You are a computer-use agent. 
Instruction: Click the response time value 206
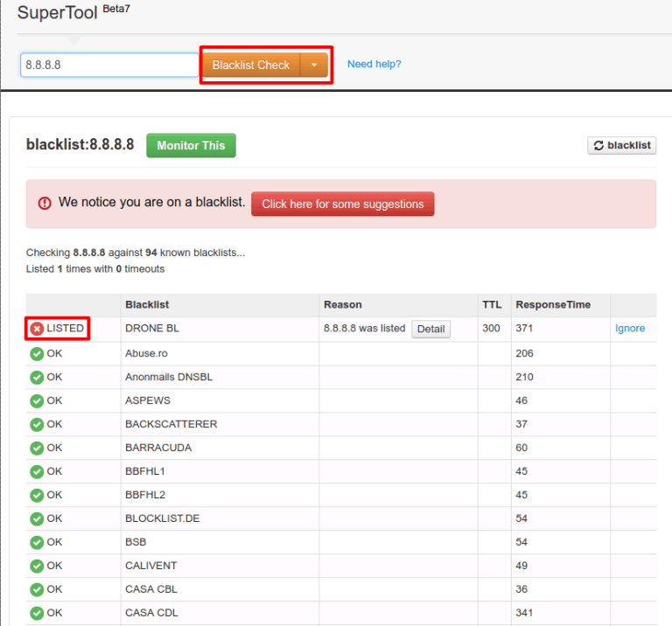(525, 354)
